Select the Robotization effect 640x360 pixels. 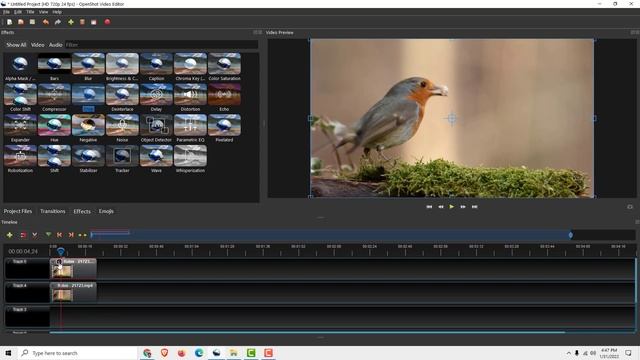pos(20,159)
